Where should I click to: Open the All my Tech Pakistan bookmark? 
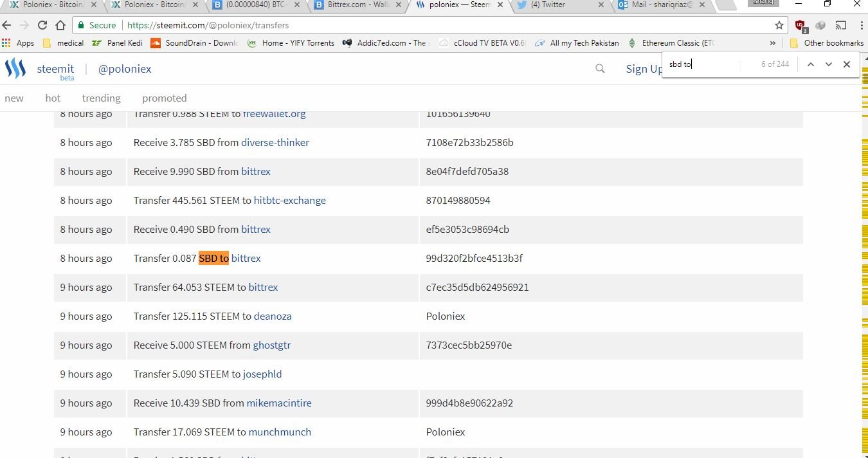(577, 43)
